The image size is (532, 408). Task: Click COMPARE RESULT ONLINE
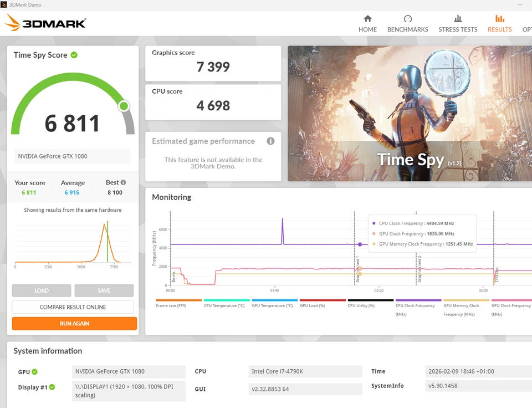(73, 307)
